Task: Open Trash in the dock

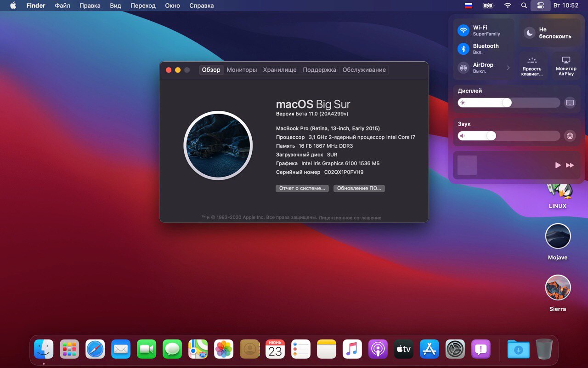Action: (544, 350)
